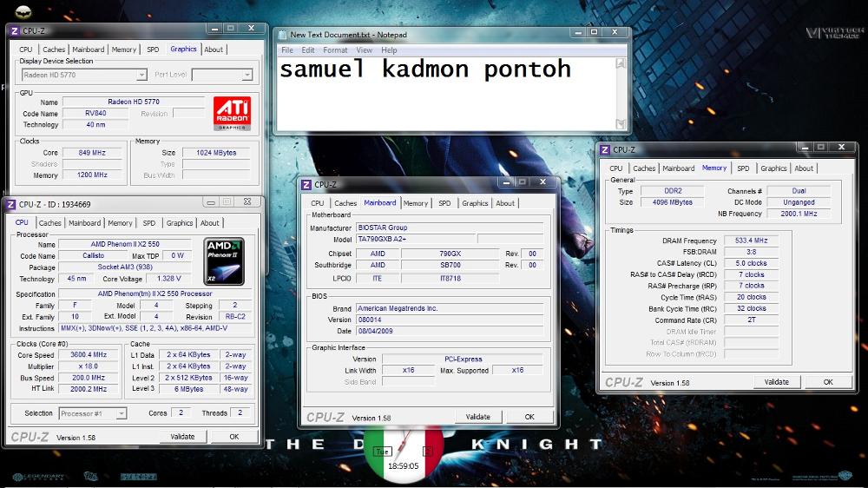The height and width of the screenshot is (488, 868).
Task: Open About tab in Graphics CPU-Z window
Action: point(214,49)
